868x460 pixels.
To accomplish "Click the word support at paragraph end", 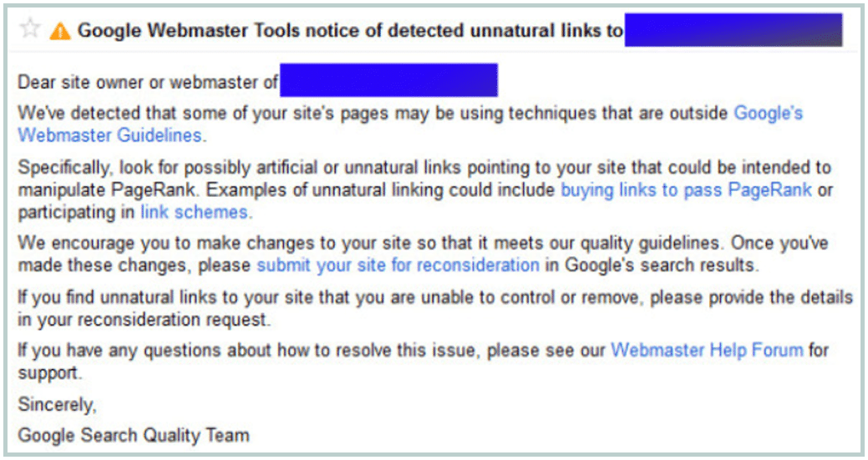I will click(48, 373).
